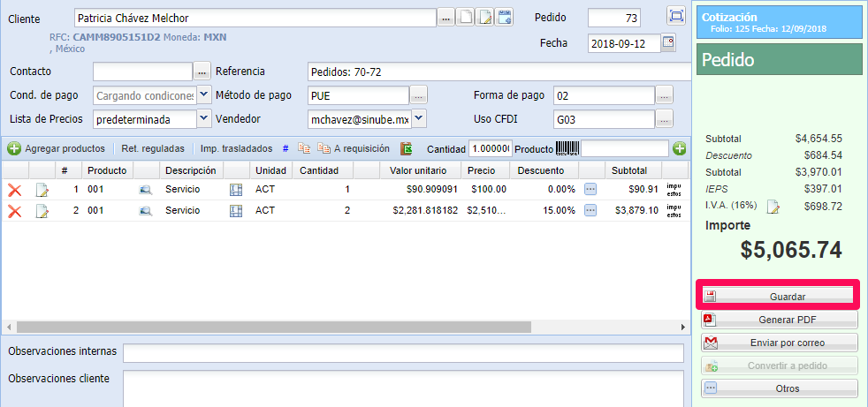The width and height of the screenshot is (868, 407).
Task: Click scrollbar right arrow
Action: tap(682, 327)
